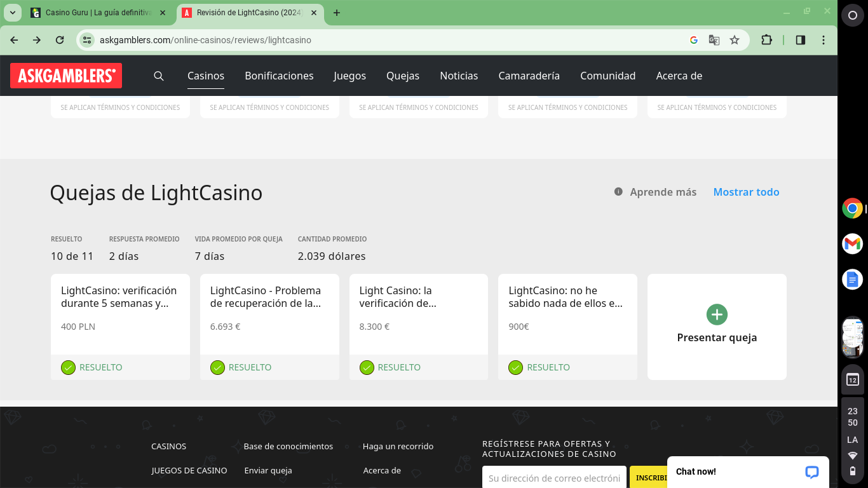Open JUEGOS DE CASINO footer link
The image size is (868, 488).
pyautogui.click(x=189, y=471)
